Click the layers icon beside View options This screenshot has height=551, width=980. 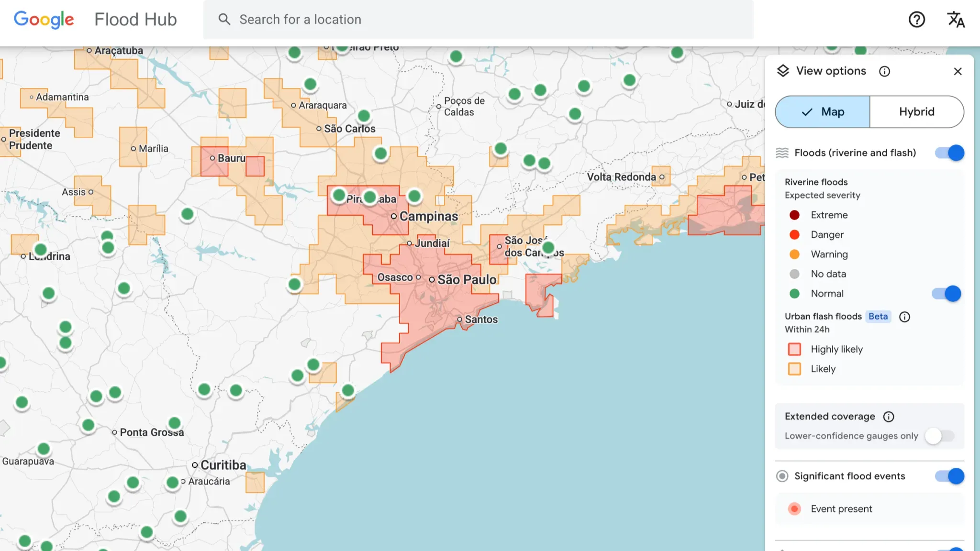point(783,71)
